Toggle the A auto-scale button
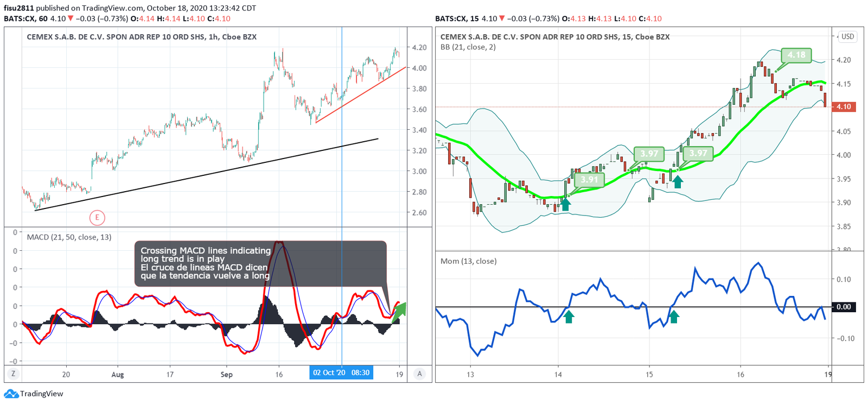Screen dimensions: 868x405 (419, 374)
